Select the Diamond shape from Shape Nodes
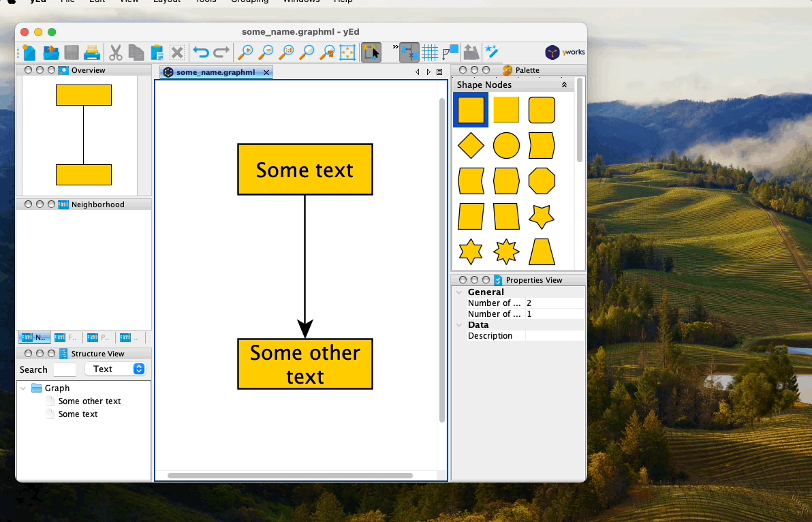 pyautogui.click(x=471, y=144)
